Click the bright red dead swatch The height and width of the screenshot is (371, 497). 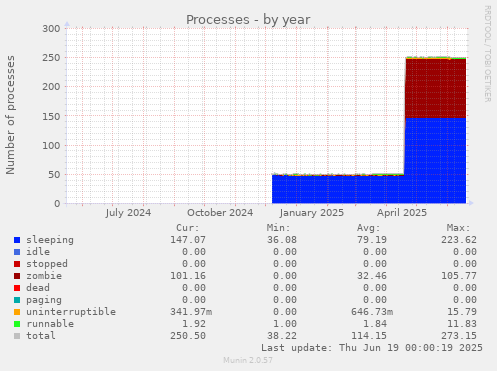coord(17,288)
